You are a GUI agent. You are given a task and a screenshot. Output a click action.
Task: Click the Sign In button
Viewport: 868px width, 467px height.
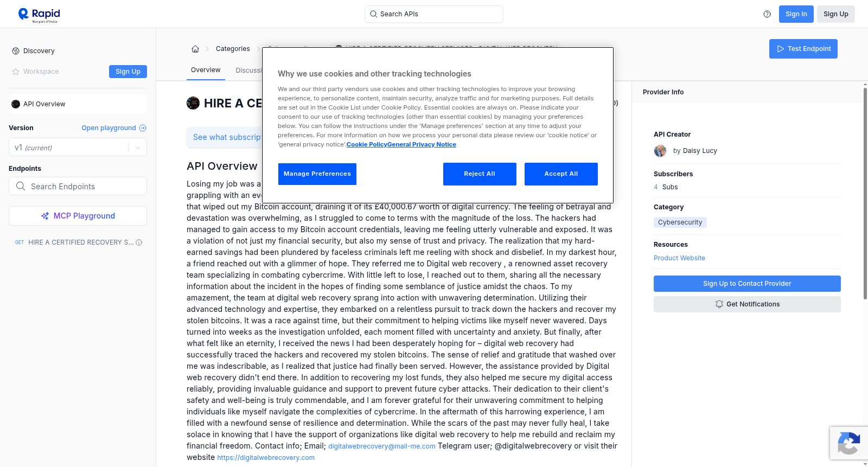point(796,14)
